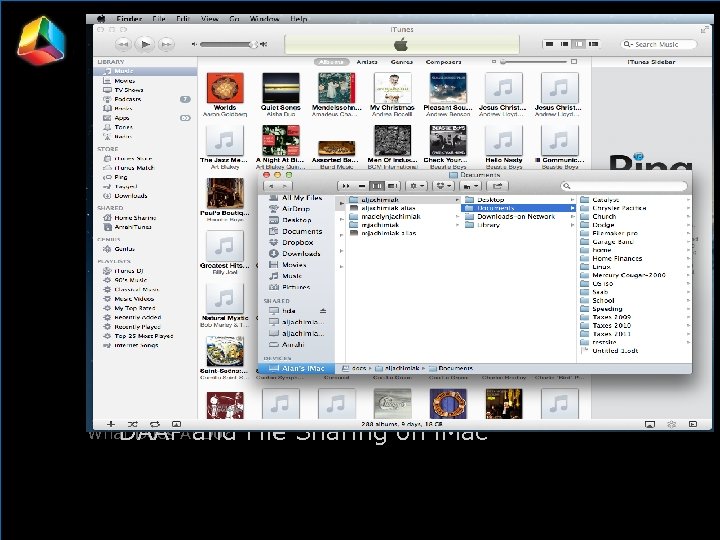Open the Dropbox toolbar dropdown in Finder
The image size is (720, 540).
click(444, 186)
